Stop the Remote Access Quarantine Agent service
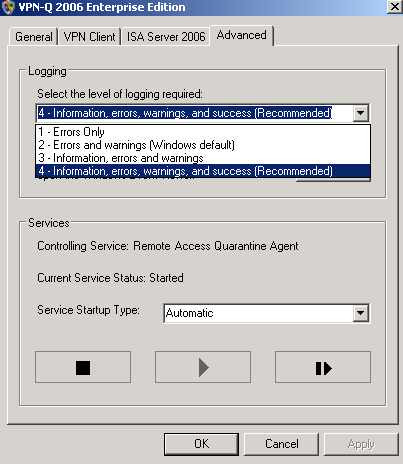 (x=83, y=367)
